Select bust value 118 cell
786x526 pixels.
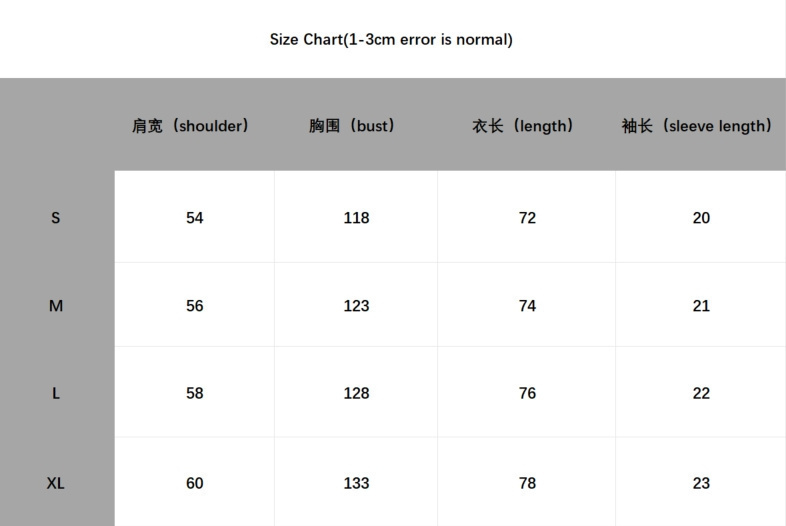356,218
